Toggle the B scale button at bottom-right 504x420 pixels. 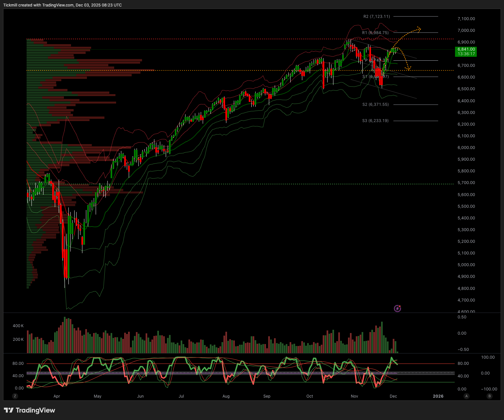[489, 396]
